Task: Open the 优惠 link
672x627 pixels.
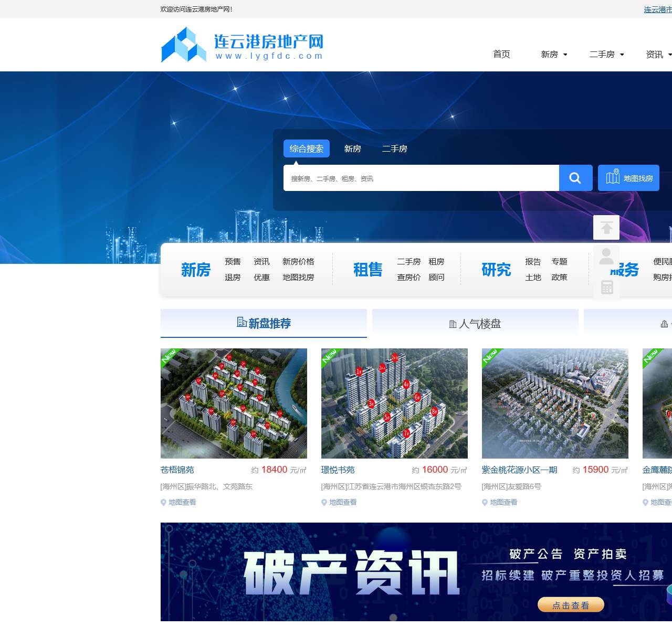Action: (x=261, y=277)
